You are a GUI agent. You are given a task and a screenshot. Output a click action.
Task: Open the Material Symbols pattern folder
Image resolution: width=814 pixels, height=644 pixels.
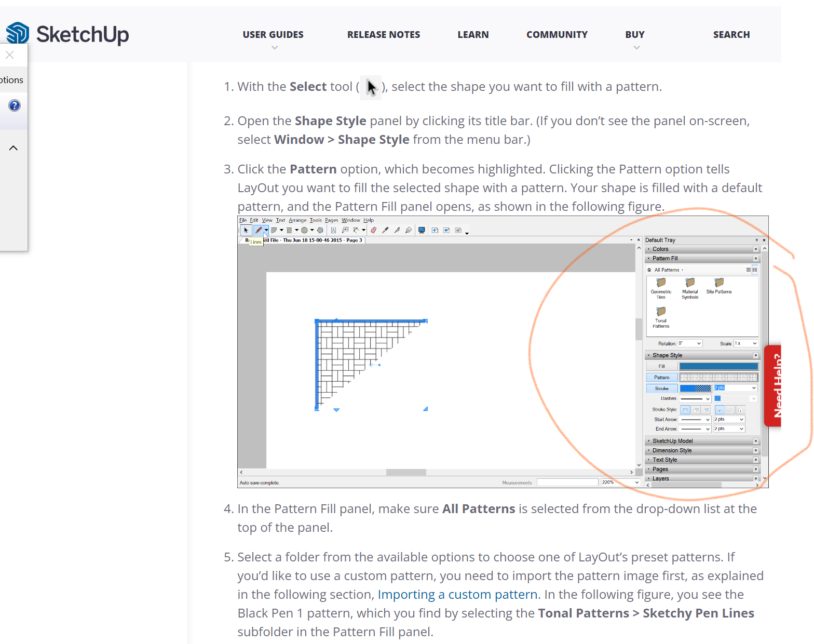690,288
